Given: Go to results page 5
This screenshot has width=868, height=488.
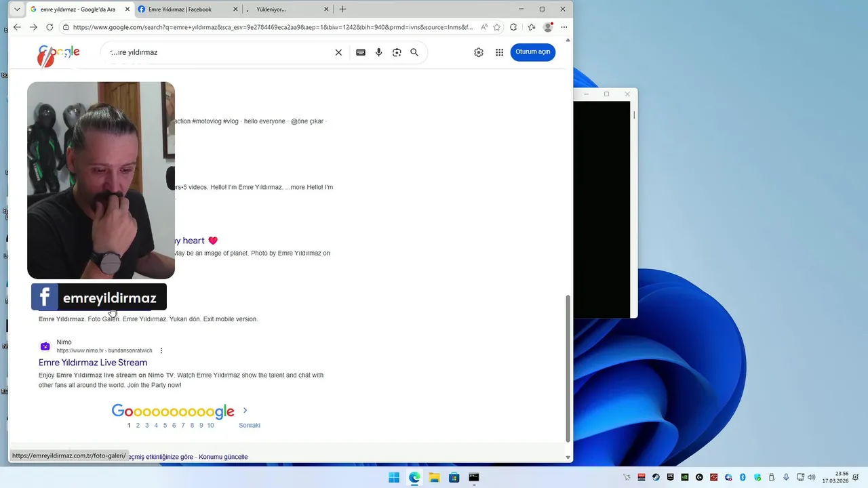Looking at the screenshot, I should pyautogui.click(x=165, y=425).
